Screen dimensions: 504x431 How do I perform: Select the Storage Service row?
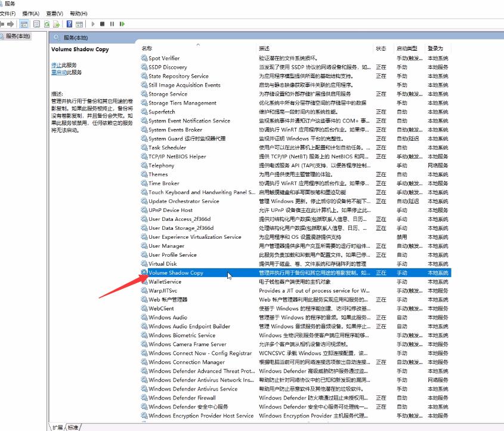coord(296,94)
